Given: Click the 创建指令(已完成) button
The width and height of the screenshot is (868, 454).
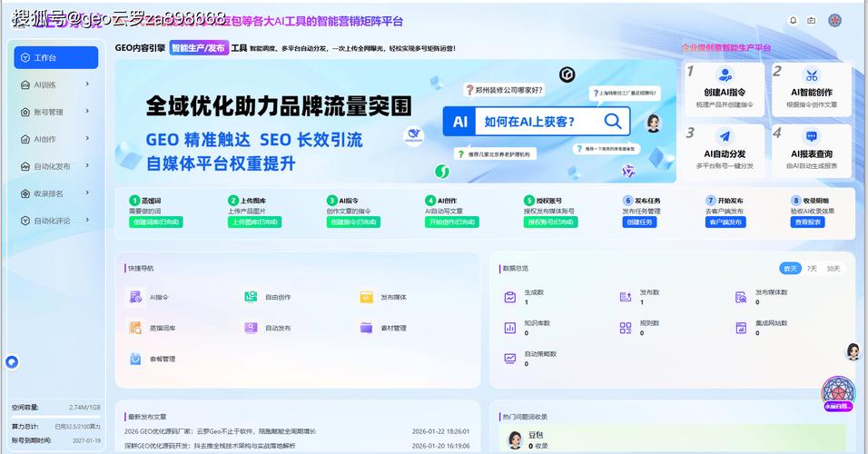Looking at the screenshot, I should tap(353, 222).
